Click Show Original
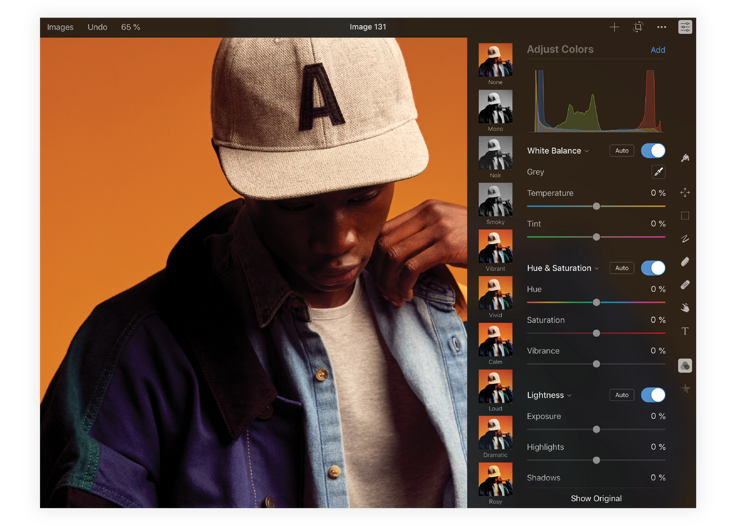Screen dimensions: 736x526 596,498
